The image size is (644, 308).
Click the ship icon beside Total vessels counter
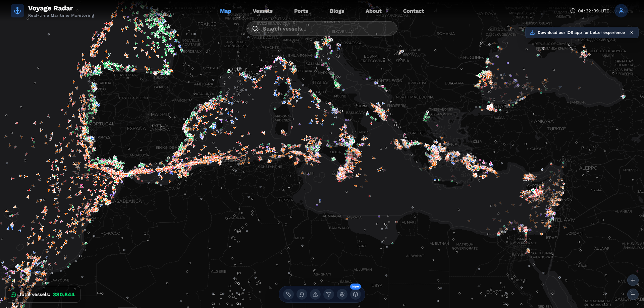(x=13, y=294)
